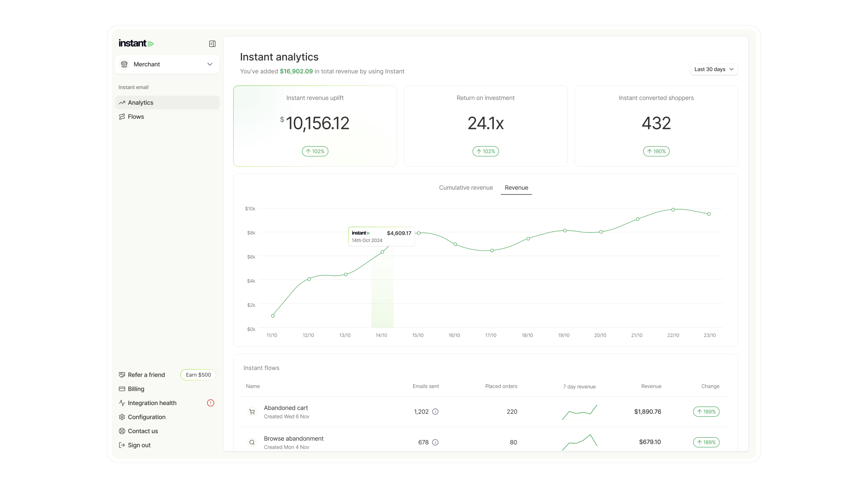Click the Earn $500 referral badge
868x488 pixels.
tap(198, 375)
